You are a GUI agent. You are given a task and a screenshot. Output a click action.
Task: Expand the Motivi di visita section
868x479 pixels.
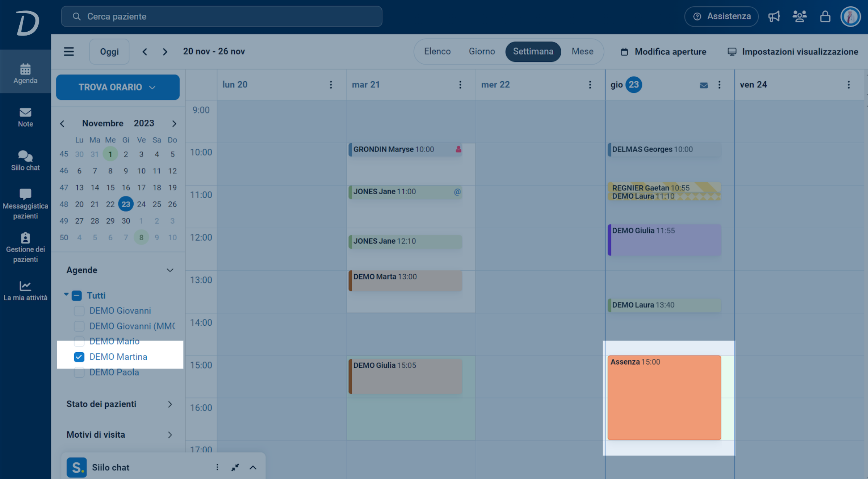click(x=120, y=435)
